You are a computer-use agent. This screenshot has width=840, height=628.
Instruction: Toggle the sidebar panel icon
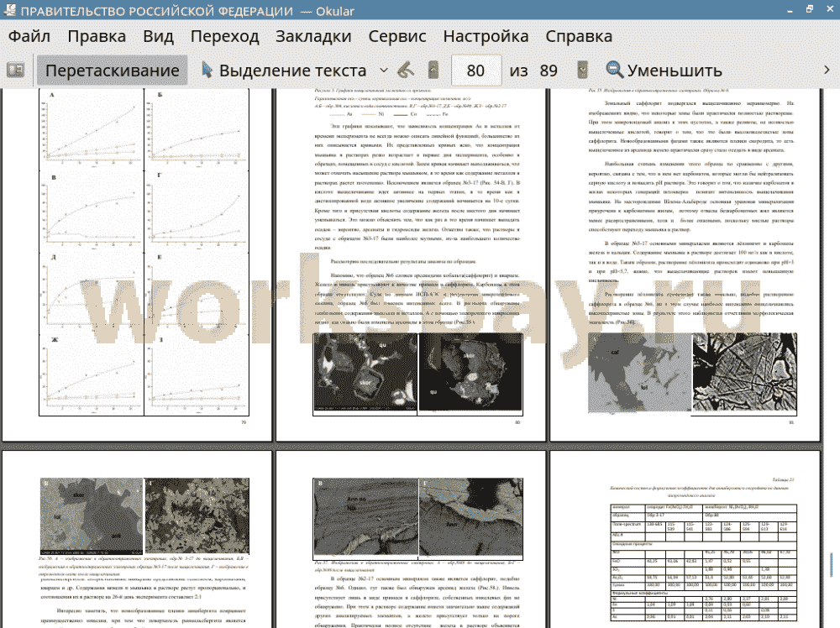pyautogui.click(x=15, y=71)
